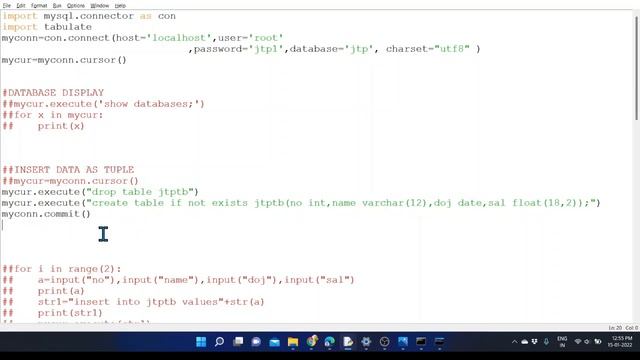The image size is (640, 360).
Task: Click the '##for i in range(2):' comment
Action: (62, 269)
